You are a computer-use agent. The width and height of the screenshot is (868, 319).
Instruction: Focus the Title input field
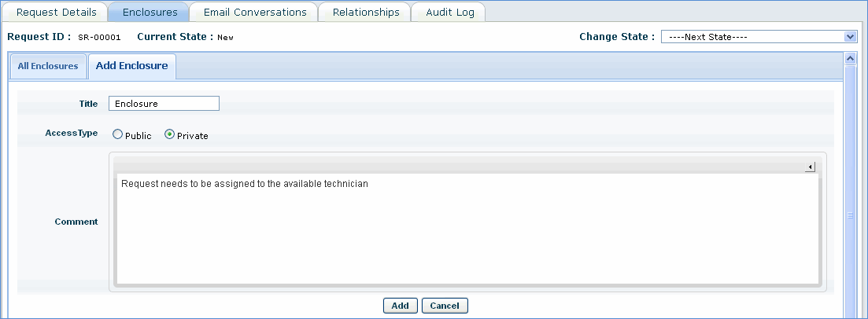[x=164, y=104]
